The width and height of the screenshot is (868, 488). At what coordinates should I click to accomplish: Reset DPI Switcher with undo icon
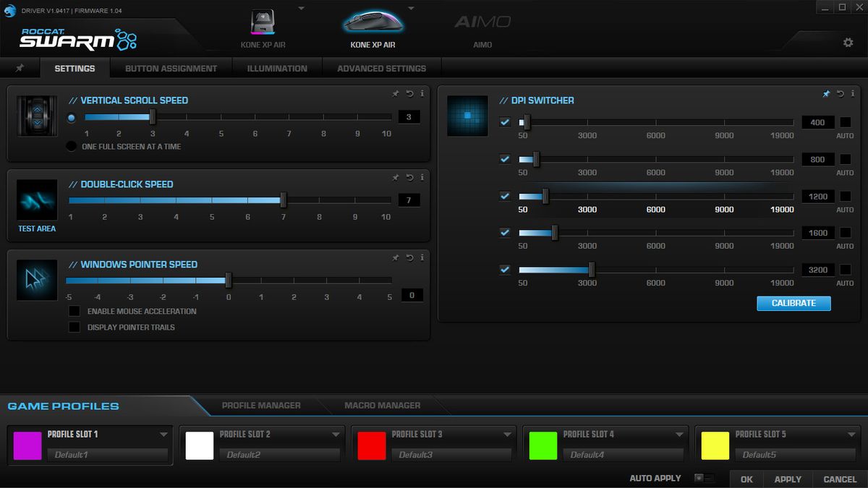(840, 93)
